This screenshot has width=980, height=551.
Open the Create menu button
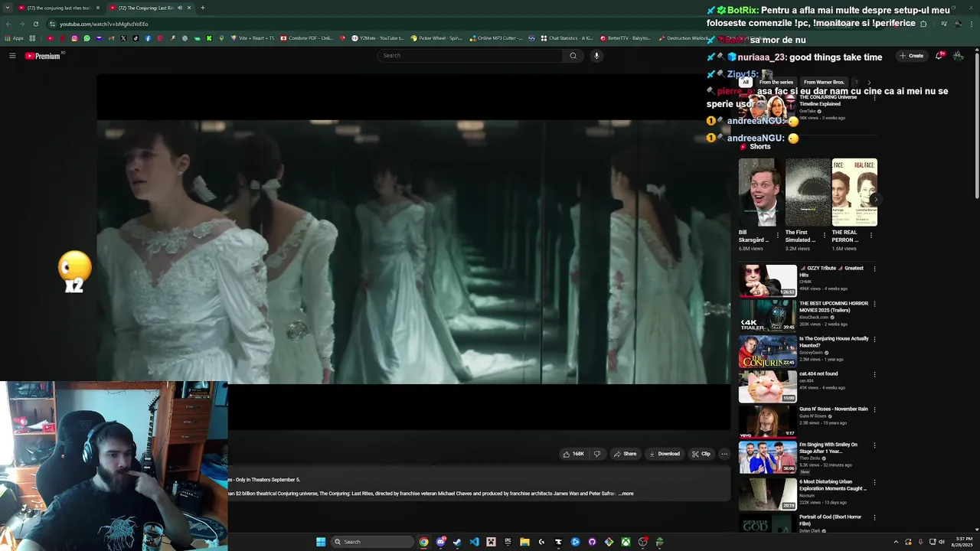coord(912,56)
